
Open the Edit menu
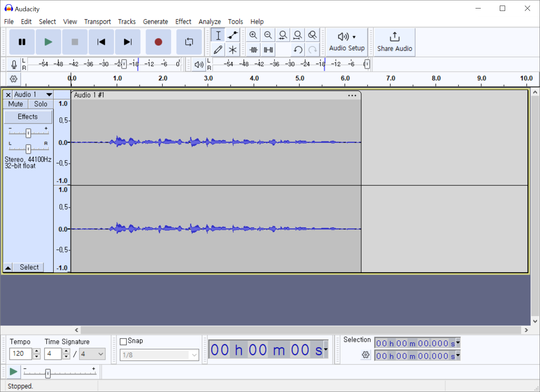[x=26, y=21]
